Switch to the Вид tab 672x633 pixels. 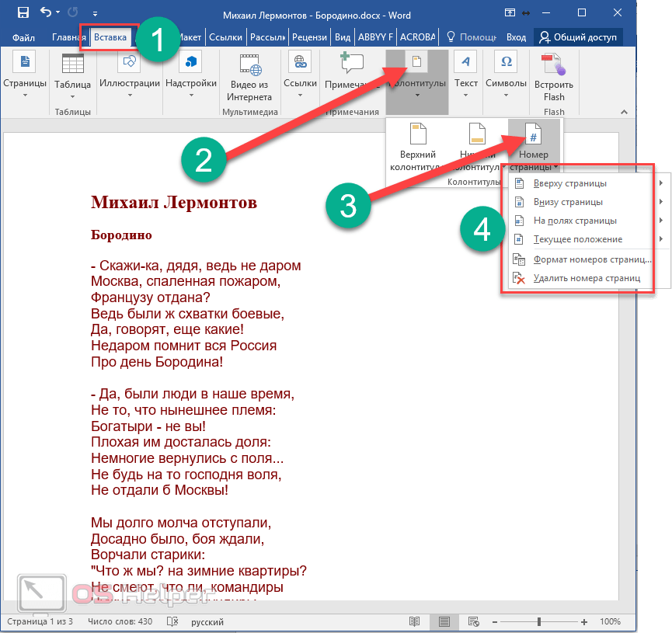[343, 37]
